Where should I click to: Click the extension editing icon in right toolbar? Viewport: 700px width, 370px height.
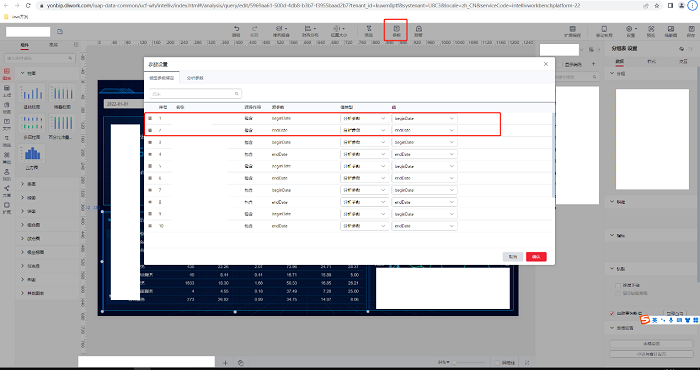pyautogui.click(x=573, y=29)
